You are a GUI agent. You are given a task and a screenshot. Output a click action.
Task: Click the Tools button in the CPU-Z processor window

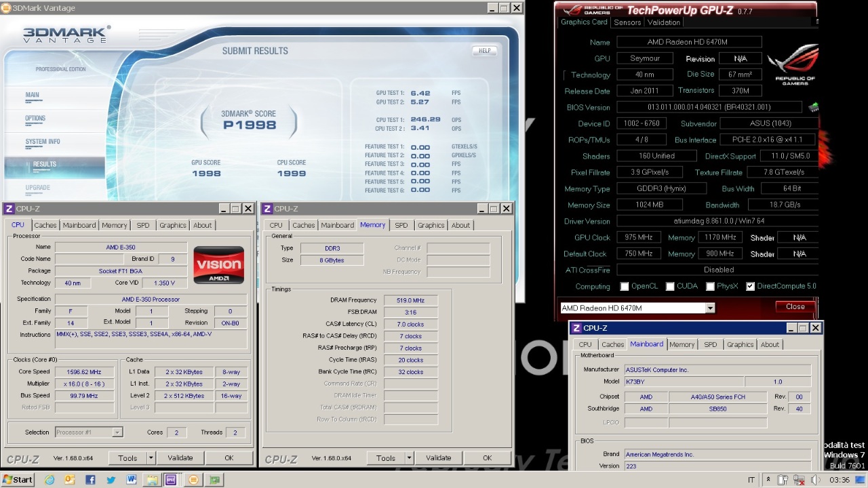click(x=127, y=458)
